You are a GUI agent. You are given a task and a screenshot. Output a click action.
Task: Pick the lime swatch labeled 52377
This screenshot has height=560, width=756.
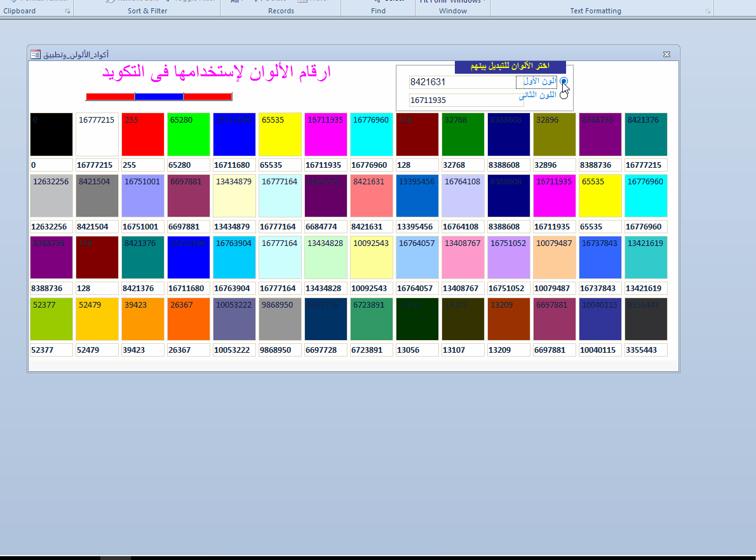[x=51, y=319]
